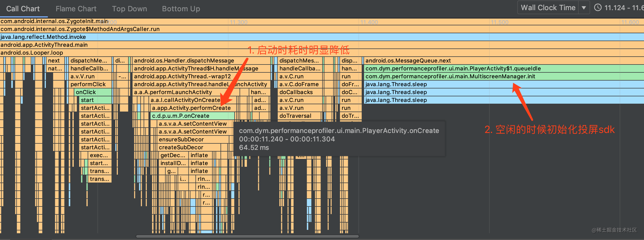
Task: Select the green start bar under onClick
Action: (95, 100)
